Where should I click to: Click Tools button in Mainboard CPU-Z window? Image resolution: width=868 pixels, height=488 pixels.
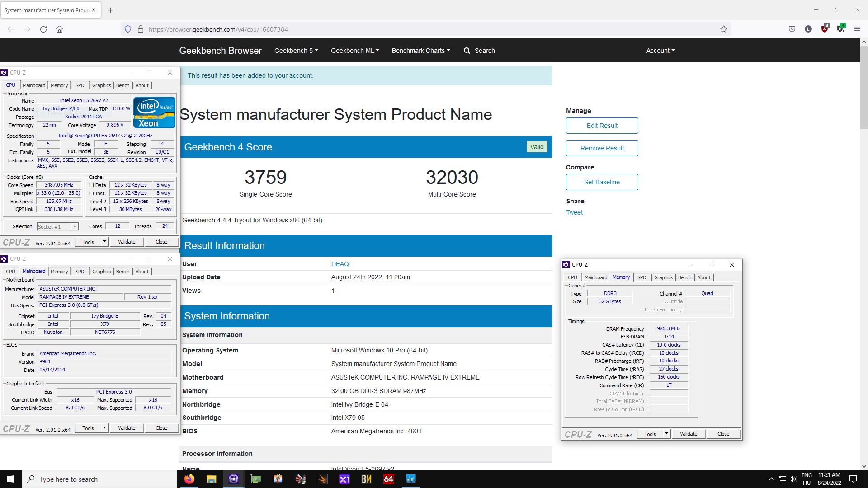pyautogui.click(x=88, y=428)
